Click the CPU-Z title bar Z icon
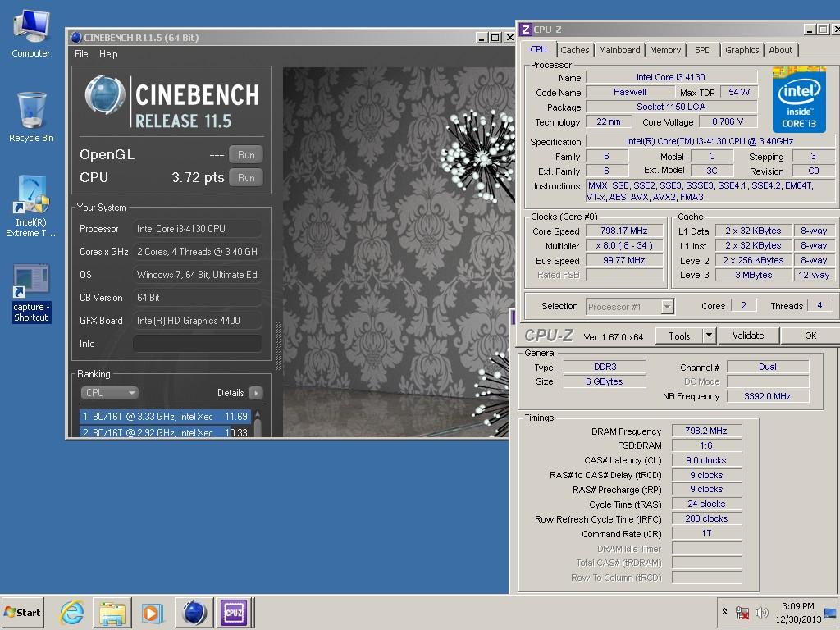This screenshot has height=630, width=840. 526,30
